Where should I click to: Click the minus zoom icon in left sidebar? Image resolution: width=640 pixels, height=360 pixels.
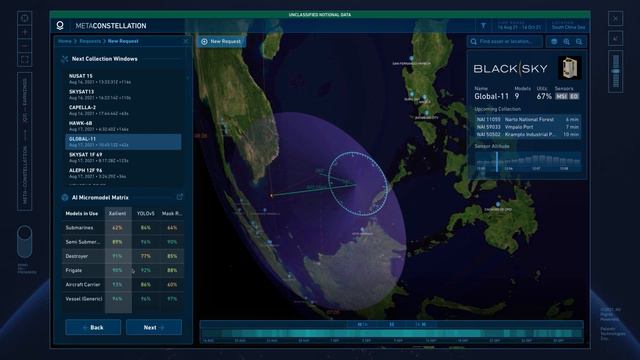tap(24, 46)
